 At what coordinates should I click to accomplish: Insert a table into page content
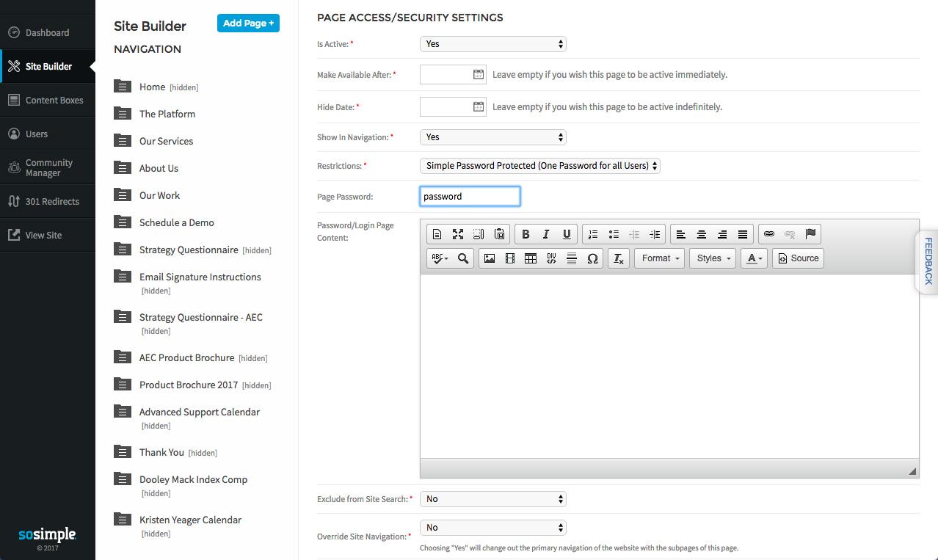pyautogui.click(x=531, y=258)
